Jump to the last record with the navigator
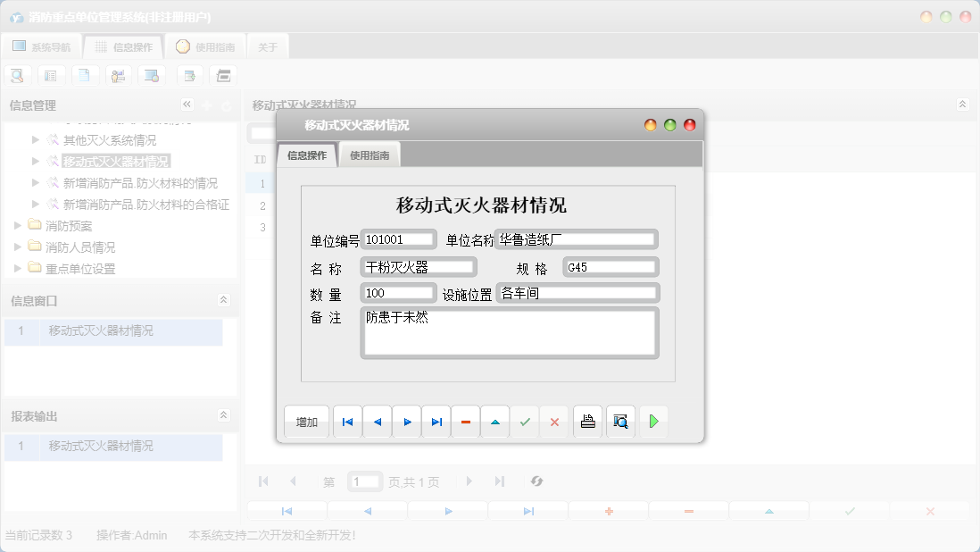The height and width of the screenshot is (552, 980). (436, 421)
